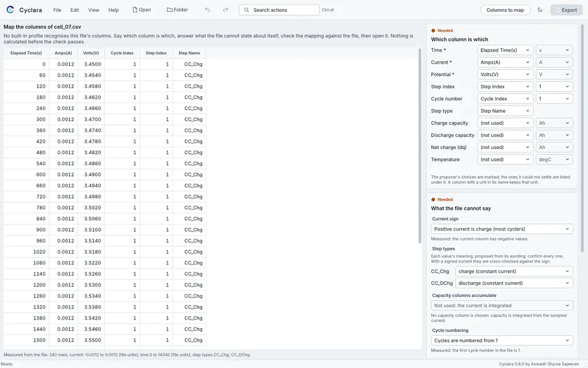The height and width of the screenshot is (368, 588).
Task: Open Current column dropdown (Amps(A))
Action: (505, 63)
